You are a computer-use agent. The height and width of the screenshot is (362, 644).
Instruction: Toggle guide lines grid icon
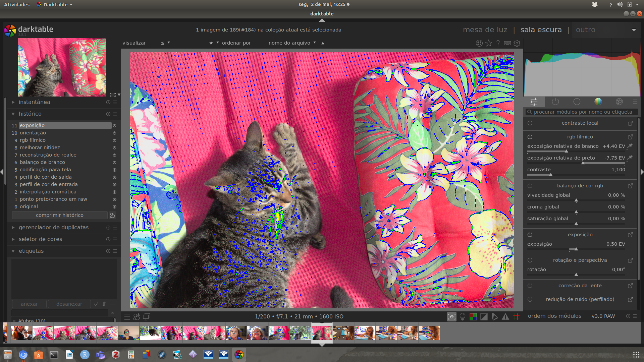516,317
